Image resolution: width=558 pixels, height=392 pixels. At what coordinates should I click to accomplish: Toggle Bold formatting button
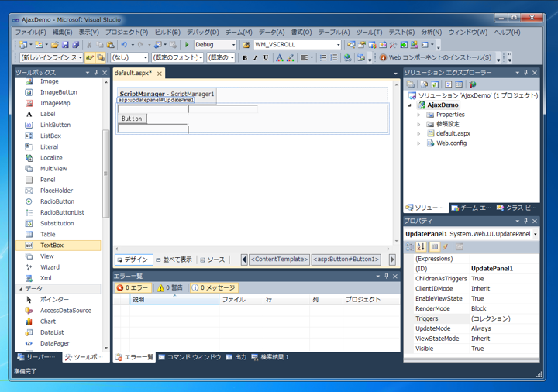coord(245,57)
